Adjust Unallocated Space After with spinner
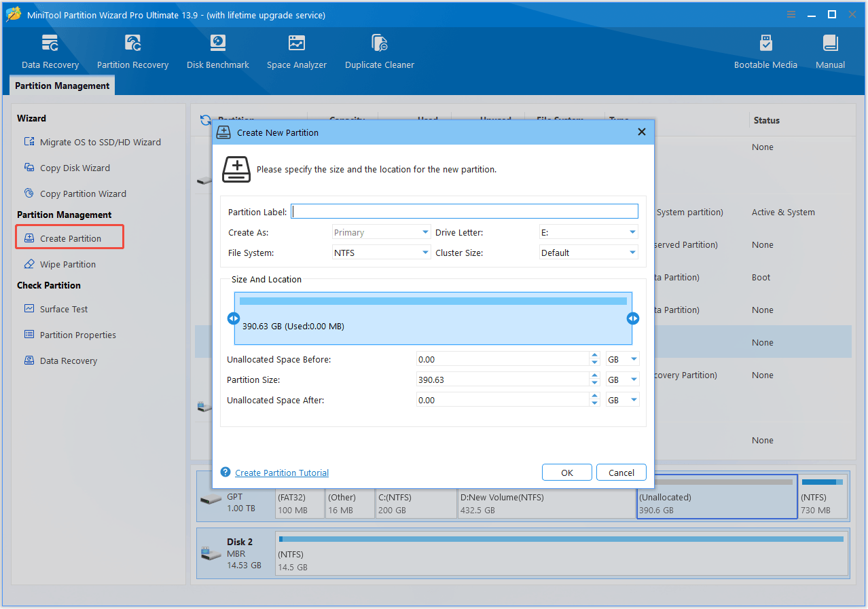The width and height of the screenshot is (868, 609). pyautogui.click(x=595, y=400)
